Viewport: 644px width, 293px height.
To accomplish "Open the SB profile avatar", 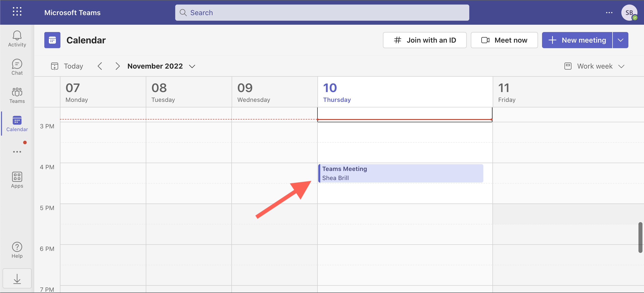I will 629,13.
